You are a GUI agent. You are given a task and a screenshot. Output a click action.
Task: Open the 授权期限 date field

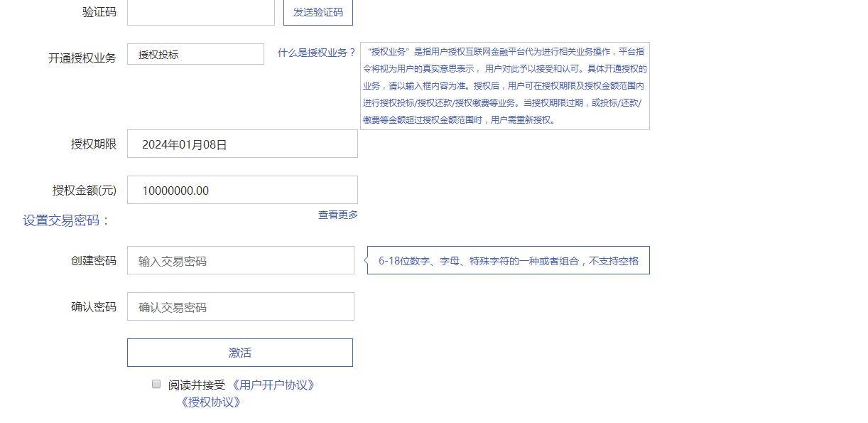coord(242,144)
